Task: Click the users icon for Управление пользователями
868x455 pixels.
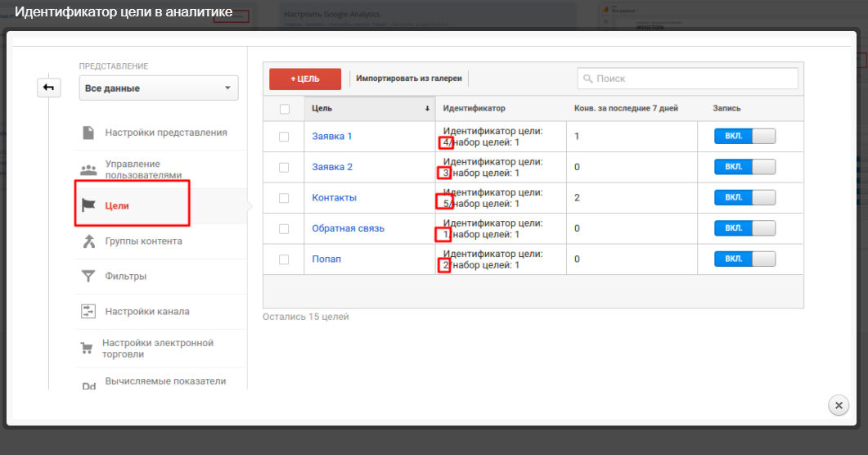Action: coord(88,170)
